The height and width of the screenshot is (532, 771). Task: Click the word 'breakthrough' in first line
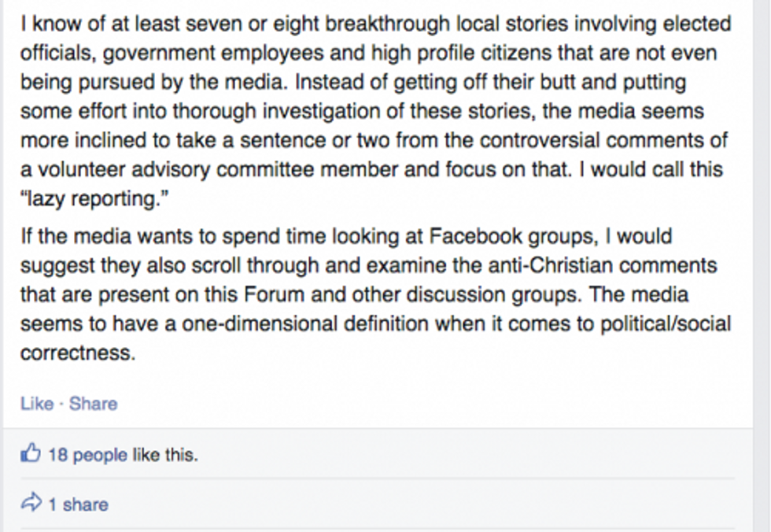[x=387, y=24]
